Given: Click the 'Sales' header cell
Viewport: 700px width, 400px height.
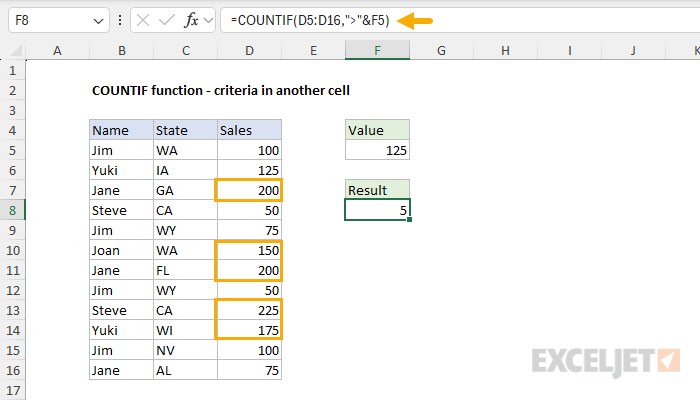Looking at the screenshot, I should pyautogui.click(x=250, y=130).
